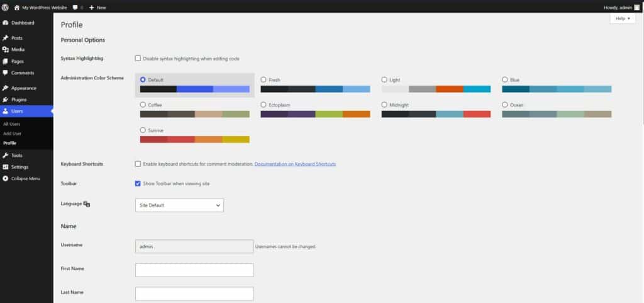Screen dimensions: 644x303
Task: Open the Settings menu item
Action: pyautogui.click(x=19, y=167)
